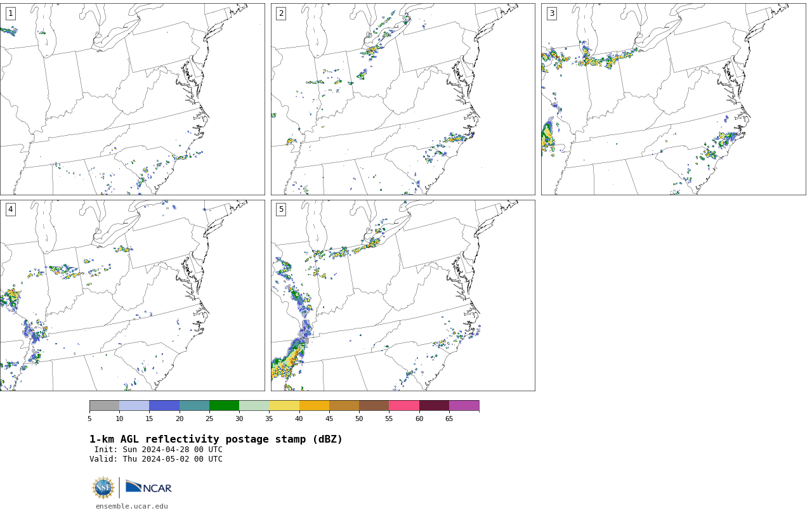Image resolution: width=812 pixels, height=513 pixels.
Task: Click the yellow 35-40 dBZ swatch
Action: click(284, 406)
